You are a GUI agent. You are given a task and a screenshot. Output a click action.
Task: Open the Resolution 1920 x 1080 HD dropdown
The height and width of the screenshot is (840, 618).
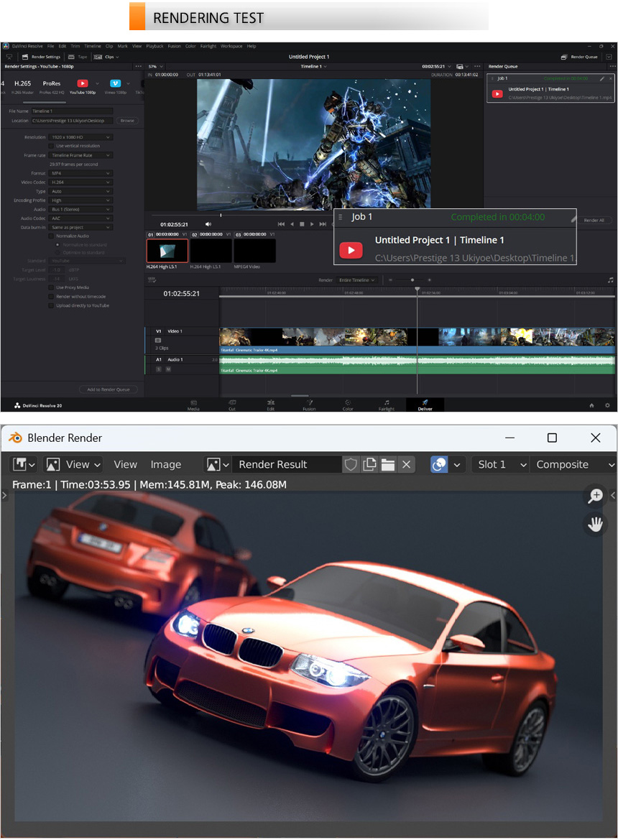[80, 137]
